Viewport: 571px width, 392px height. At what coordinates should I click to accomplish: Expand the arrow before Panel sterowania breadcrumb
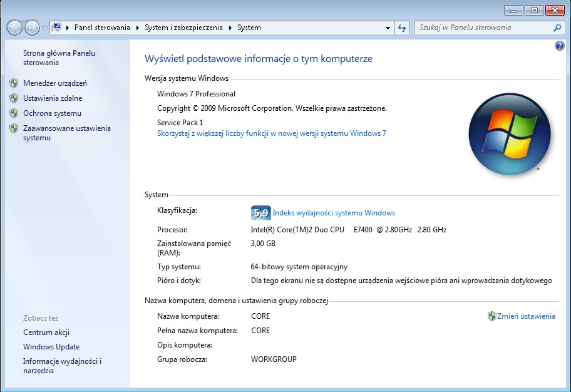click(68, 28)
